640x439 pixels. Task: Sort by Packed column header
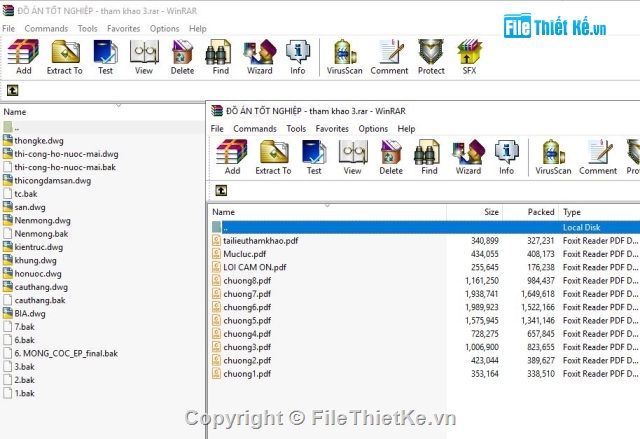(x=531, y=212)
